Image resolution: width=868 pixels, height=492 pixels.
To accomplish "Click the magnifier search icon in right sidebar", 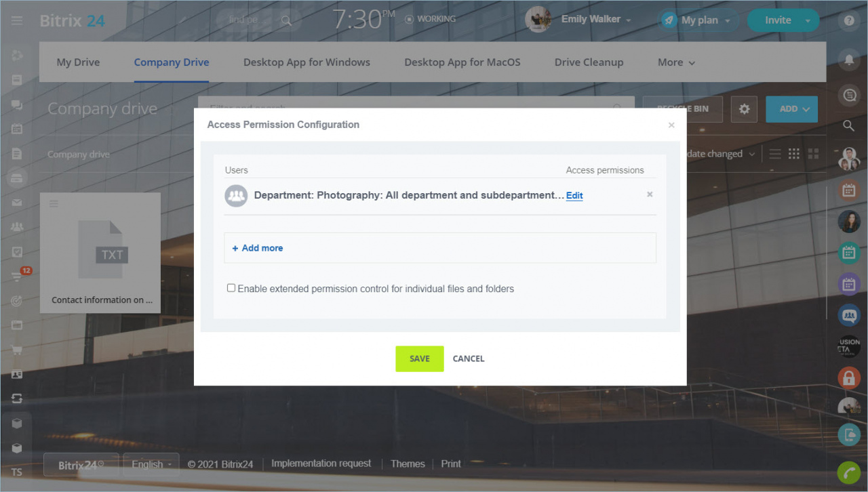I will (849, 125).
